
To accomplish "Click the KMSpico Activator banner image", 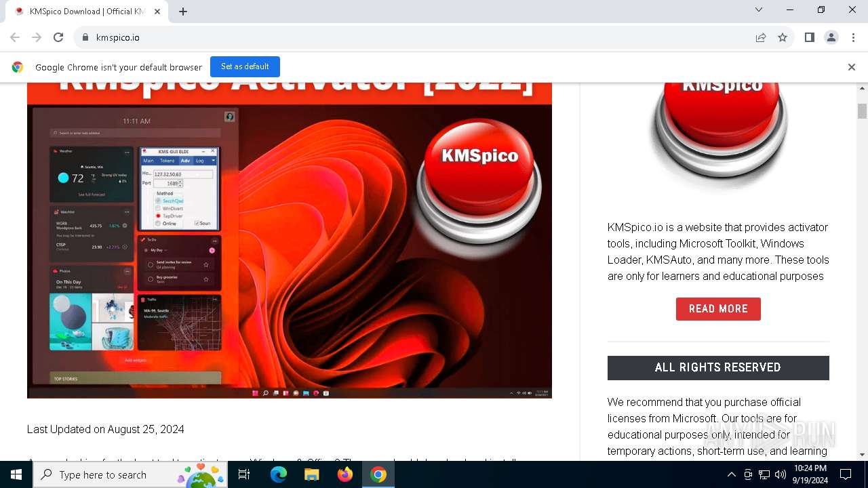I will pyautogui.click(x=290, y=240).
